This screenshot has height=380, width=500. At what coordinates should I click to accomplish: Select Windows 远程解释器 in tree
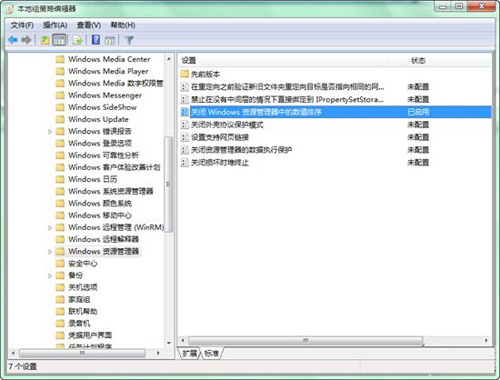click(x=103, y=239)
